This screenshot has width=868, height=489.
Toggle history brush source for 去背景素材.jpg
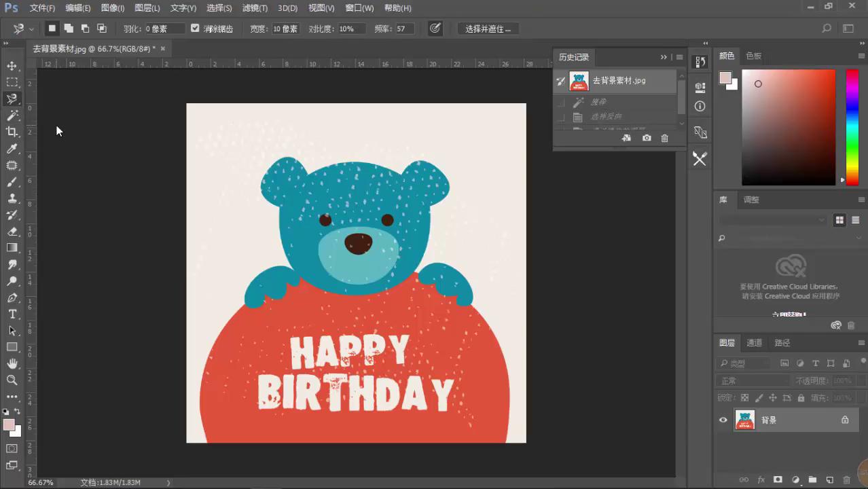click(x=561, y=81)
